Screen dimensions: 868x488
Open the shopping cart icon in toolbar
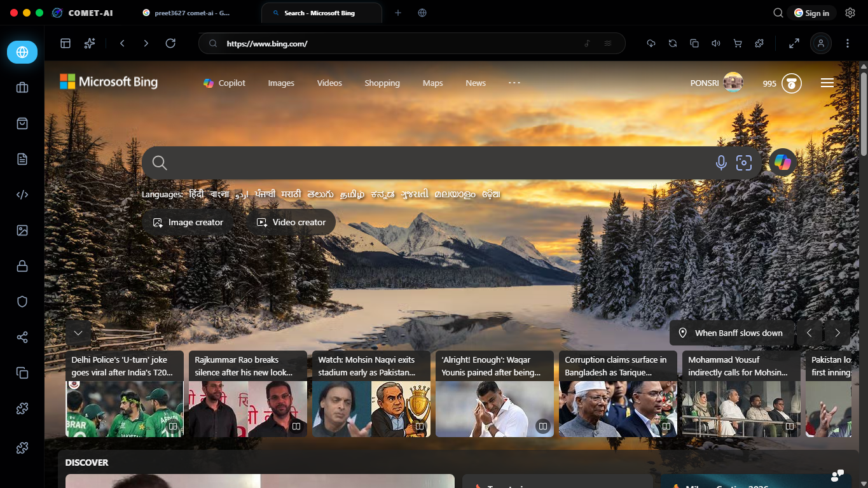coord(738,43)
